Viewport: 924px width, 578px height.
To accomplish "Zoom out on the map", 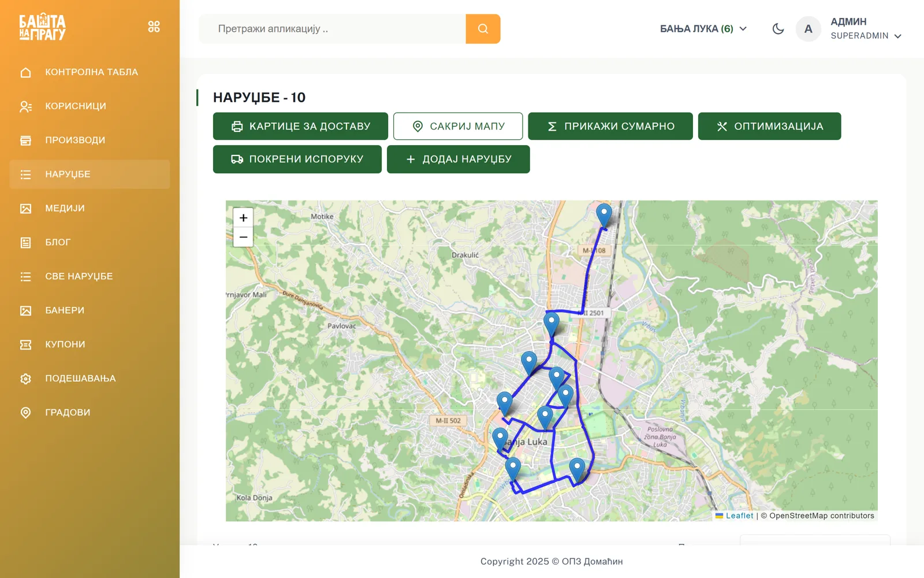I will [x=243, y=237].
